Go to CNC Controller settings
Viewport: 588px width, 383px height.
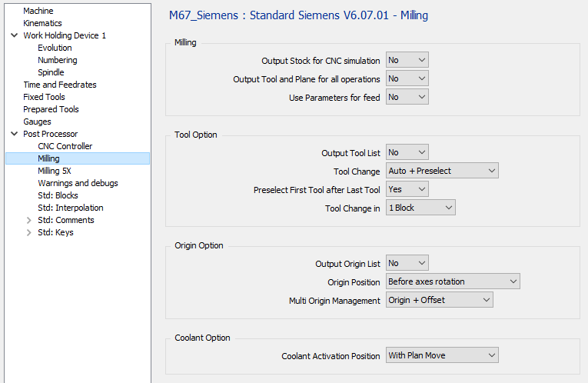(x=65, y=146)
